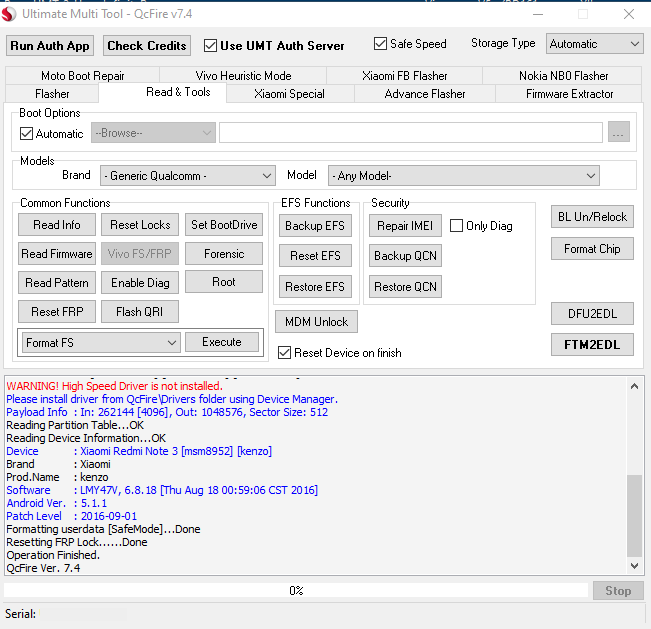Click the 'Reading Partition Table...OK' log line
Viewport: 651px width, 629px height.
[75, 425]
